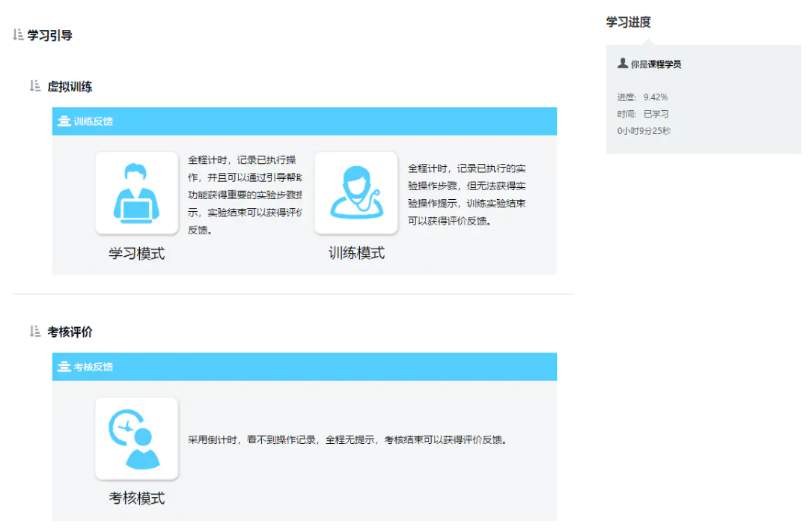Select the 训练模式 (Training Mode) stethoscope icon

(x=356, y=192)
